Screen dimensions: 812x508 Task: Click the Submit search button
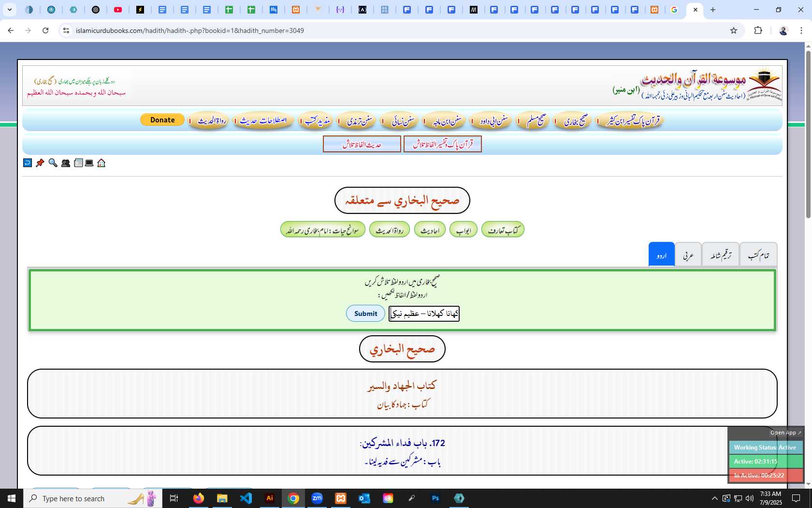pyautogui.click(x=365, y=314)
